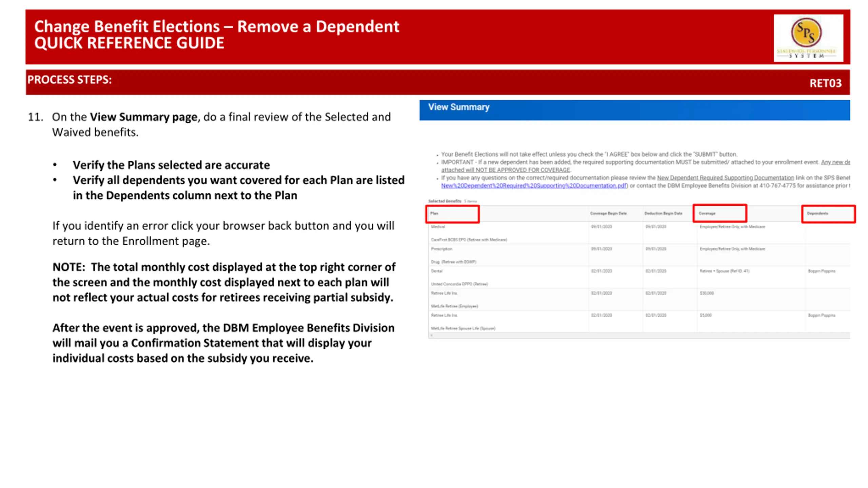Select CareFirst BCBS EPO (Retiree with Medicare)
Screen dimensions: 868x488
click(469, 240)
